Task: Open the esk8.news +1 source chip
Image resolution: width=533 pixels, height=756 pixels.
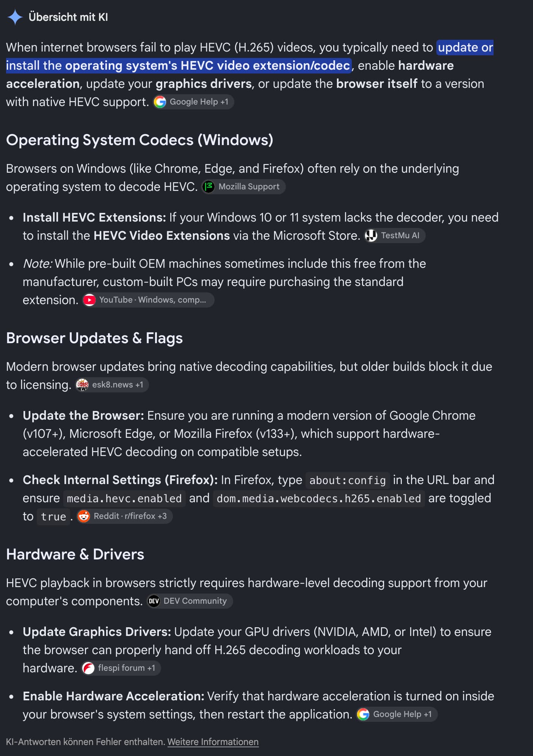Action: coord(112,385)
